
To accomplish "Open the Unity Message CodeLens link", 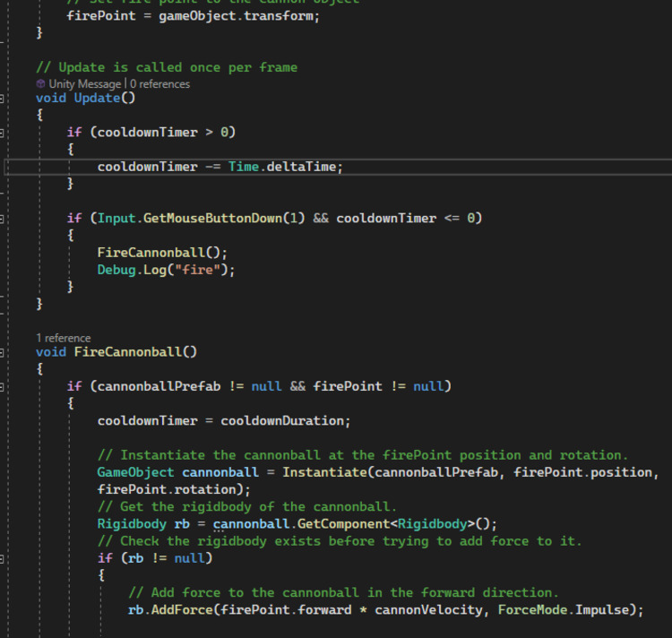I will click(x=85, y=84).
